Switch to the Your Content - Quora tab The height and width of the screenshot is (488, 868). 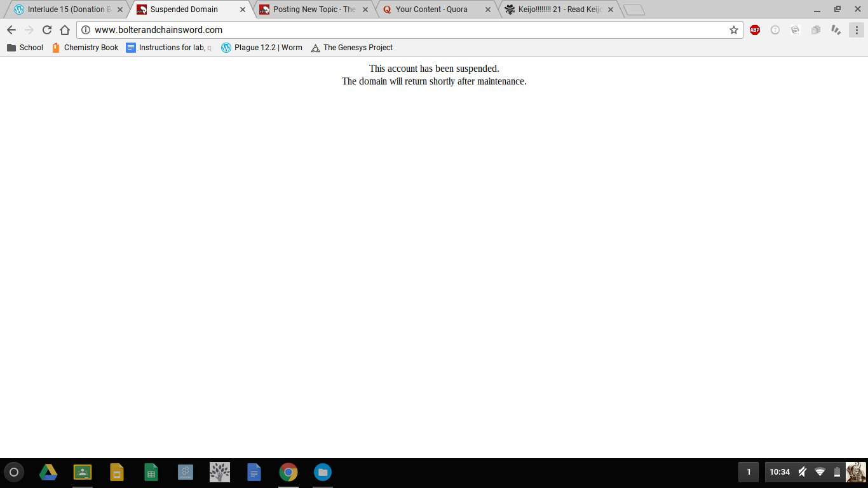(431, 10)
